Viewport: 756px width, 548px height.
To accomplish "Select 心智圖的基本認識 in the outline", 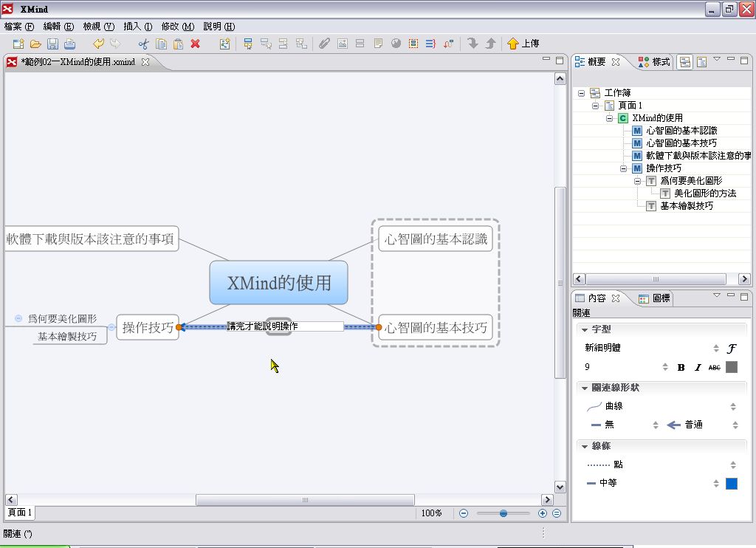I will 681,131.
